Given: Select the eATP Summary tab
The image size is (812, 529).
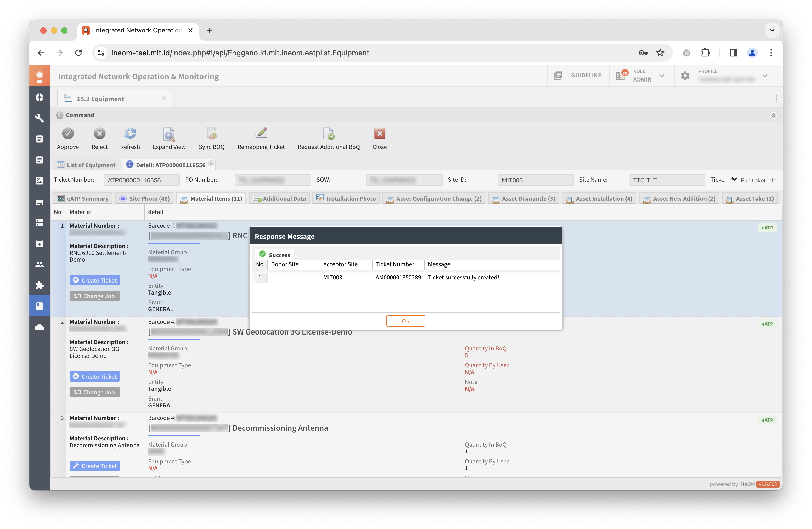Looking at the screenshot, I should (83, 198).
